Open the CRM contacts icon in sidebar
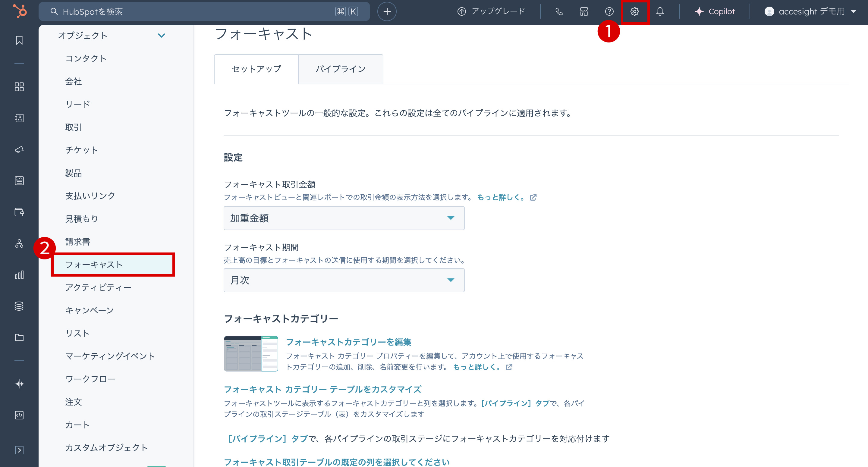The height and width of the screenshot is (467, 868). [19, 118]
